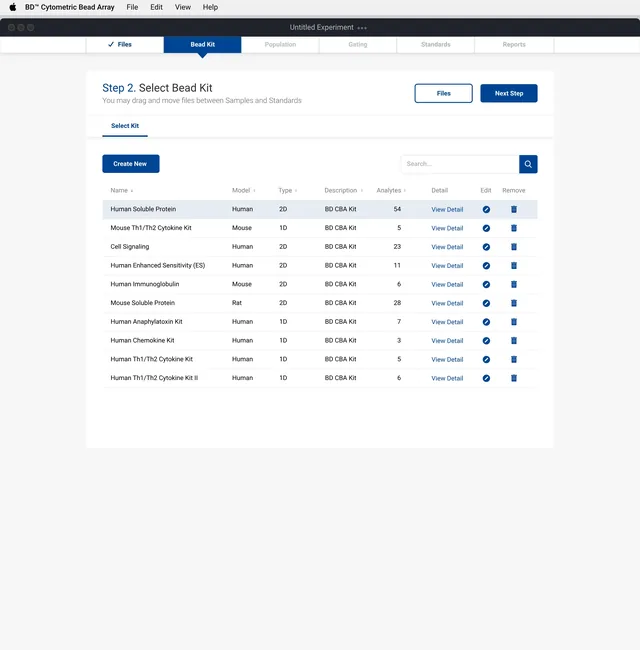Switch to the Standards step tab
Screen dimensions: 640x650
click(x=436, y=44)
